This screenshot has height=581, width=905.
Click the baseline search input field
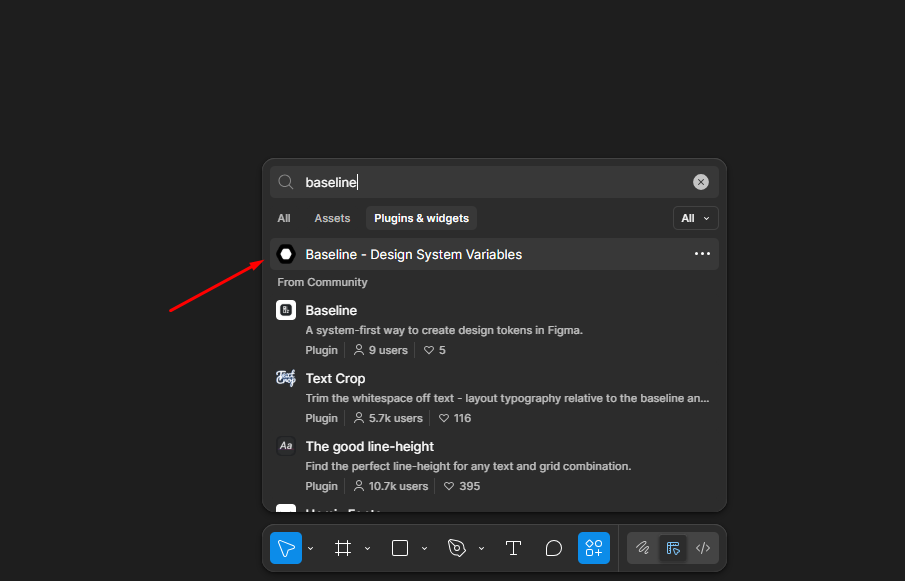490,182
